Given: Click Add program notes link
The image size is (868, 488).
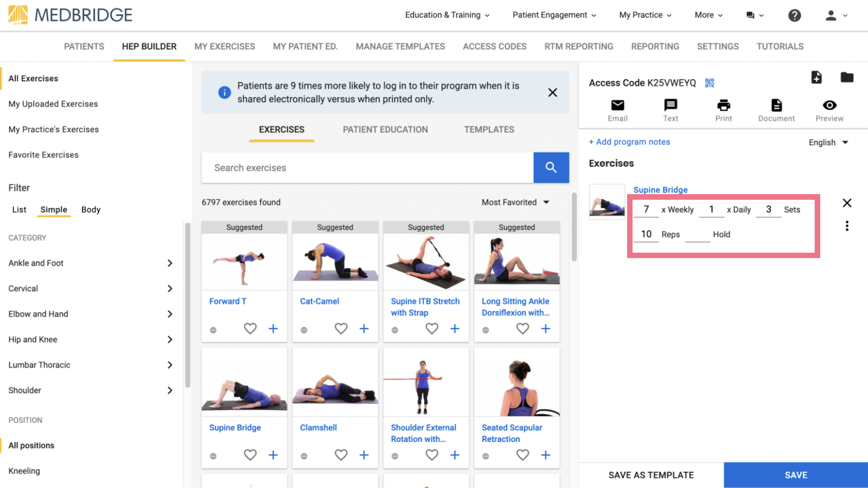Looking at the screenshot, I should point(629,142).
